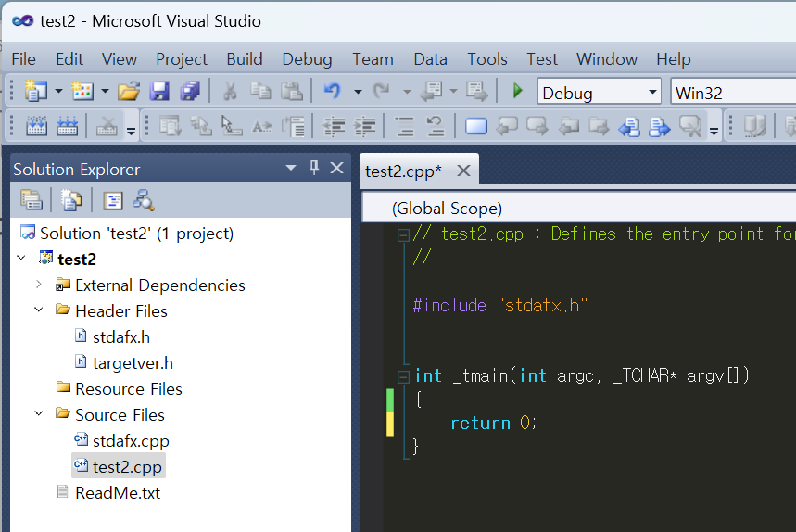Image resolution: width=796 pixels, height=532 pixels.
Task: Select the stdafx.cpp source file
Action: [x=131, y=440]
